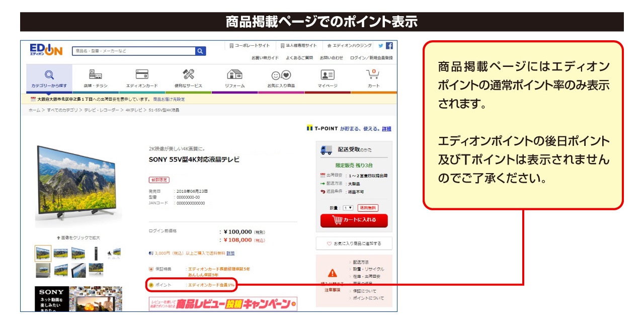Click the SONY promotional banner

[78, 299]
